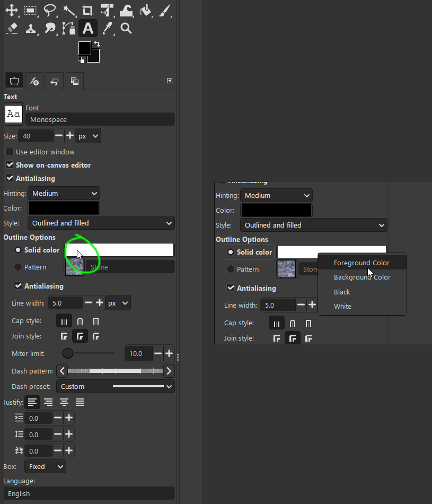Select the Smudge tool

tap(50, 28)
